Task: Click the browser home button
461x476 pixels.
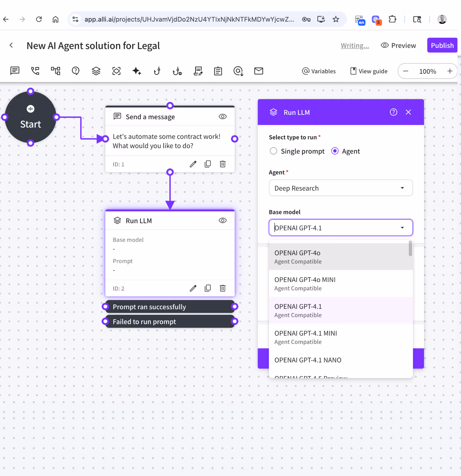Action: click(55, 19)
